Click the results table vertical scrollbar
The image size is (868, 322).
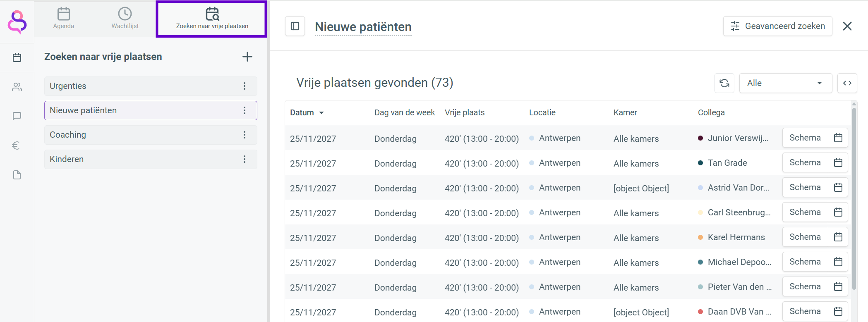pos(854,198)
